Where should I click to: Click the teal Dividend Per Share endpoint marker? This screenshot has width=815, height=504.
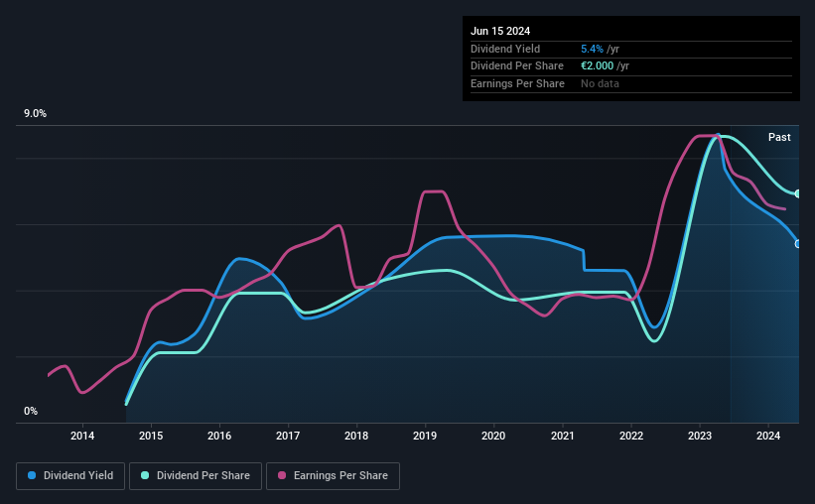[x=798, y=193]
